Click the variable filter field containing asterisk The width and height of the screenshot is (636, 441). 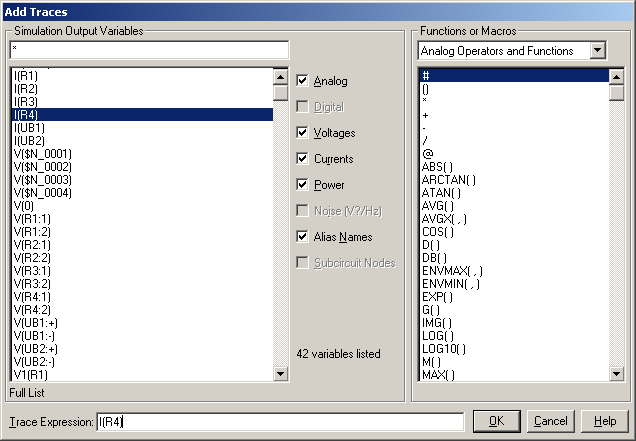coord(149,50)
